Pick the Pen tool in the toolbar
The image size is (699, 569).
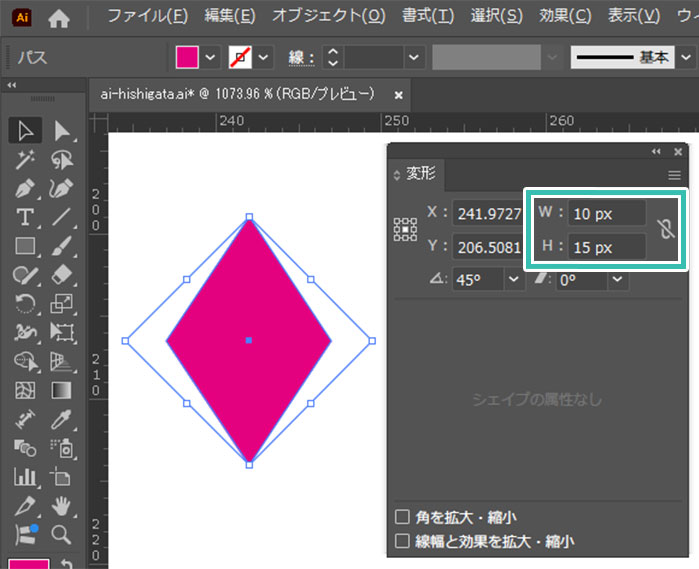[x=25, y=188]
